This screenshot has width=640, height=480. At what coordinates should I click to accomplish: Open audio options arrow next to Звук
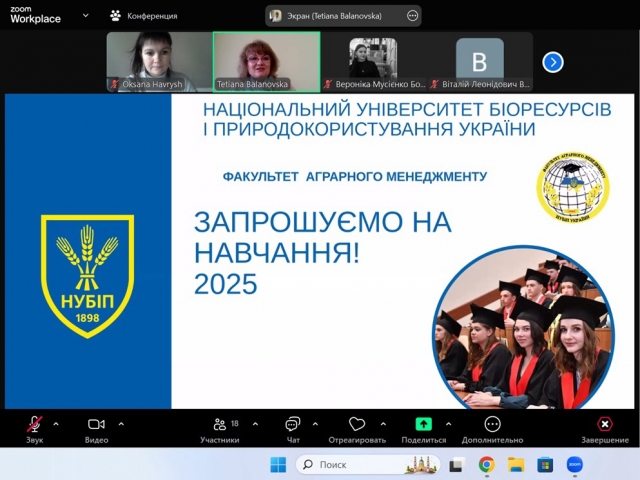[x=56, y=424]
